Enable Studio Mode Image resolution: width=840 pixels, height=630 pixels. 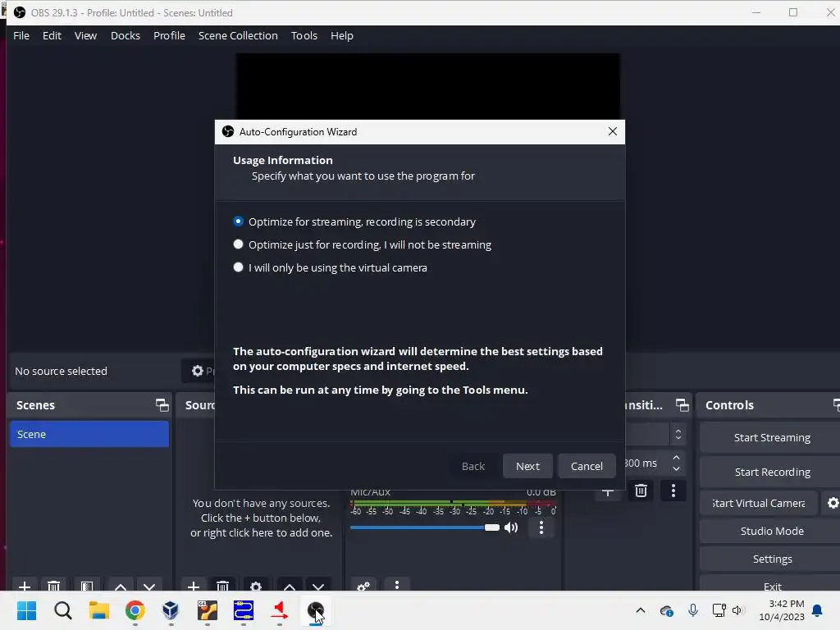click(x=771, y=531)
